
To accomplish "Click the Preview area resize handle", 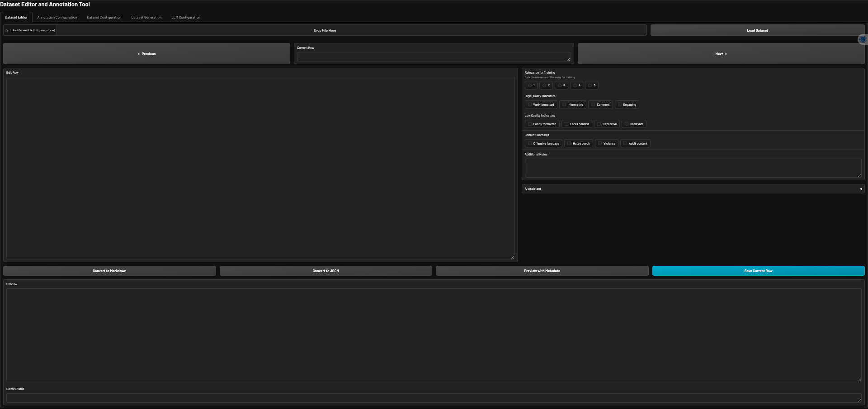I will pos(859,380).
